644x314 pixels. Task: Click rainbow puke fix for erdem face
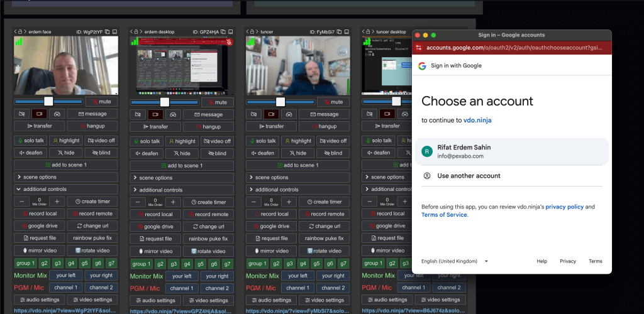92,238
